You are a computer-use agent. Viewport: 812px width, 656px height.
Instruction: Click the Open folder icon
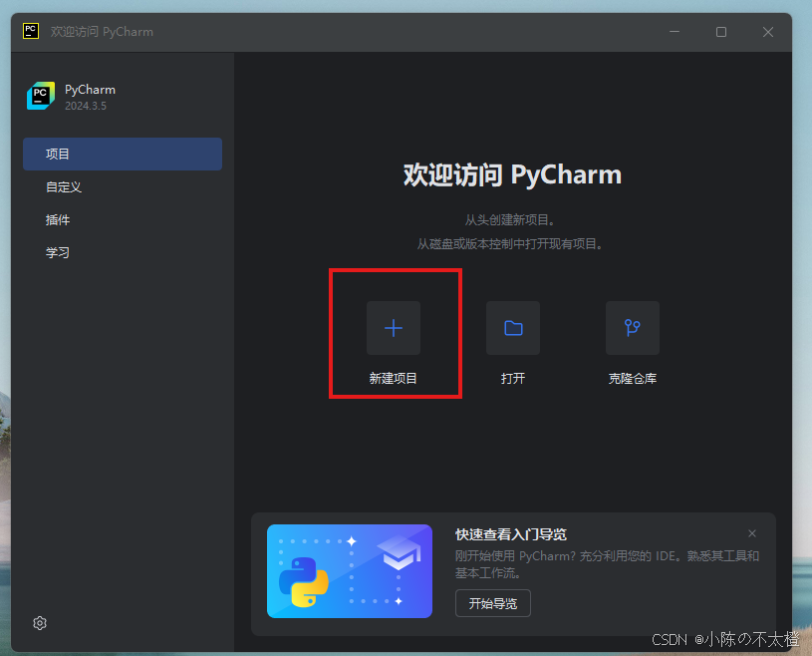[513, 328]
